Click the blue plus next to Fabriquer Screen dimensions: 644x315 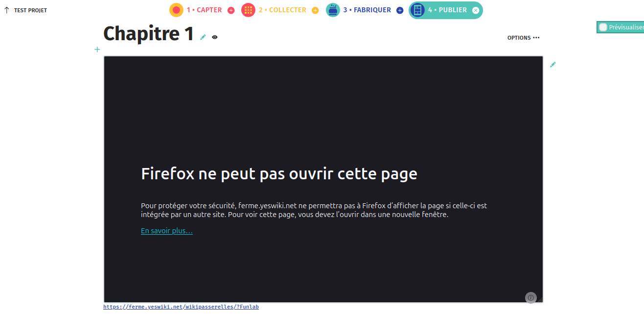click(400, 10)
